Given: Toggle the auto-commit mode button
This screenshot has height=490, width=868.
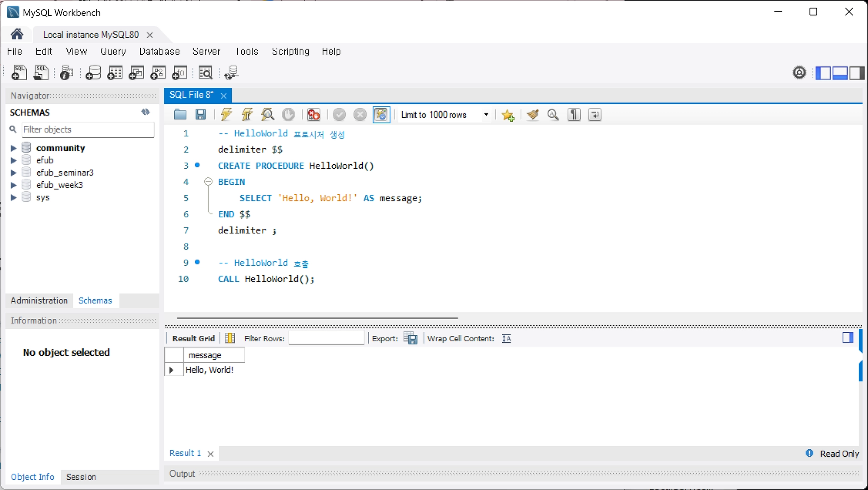Looking at the screenshot, I should 381,114.
